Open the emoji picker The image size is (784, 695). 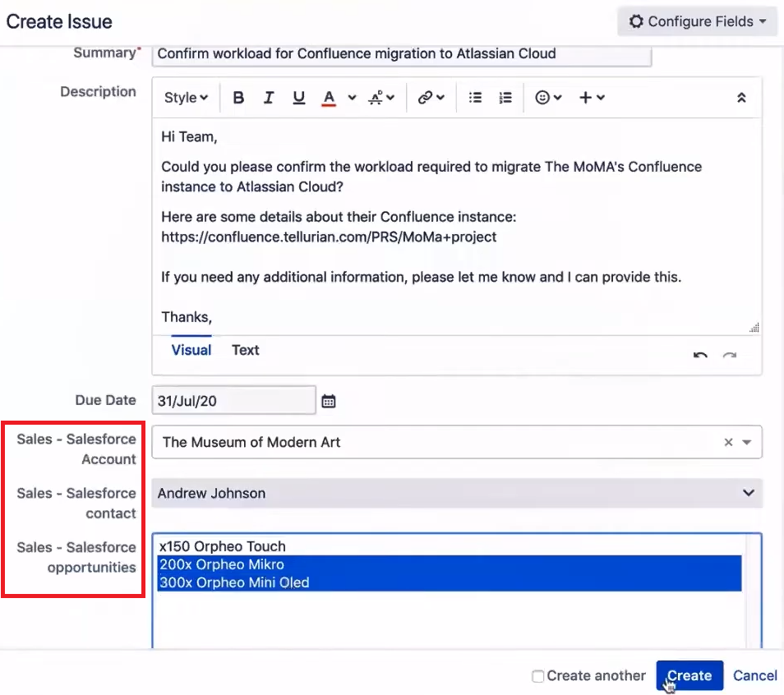(548, 98)
